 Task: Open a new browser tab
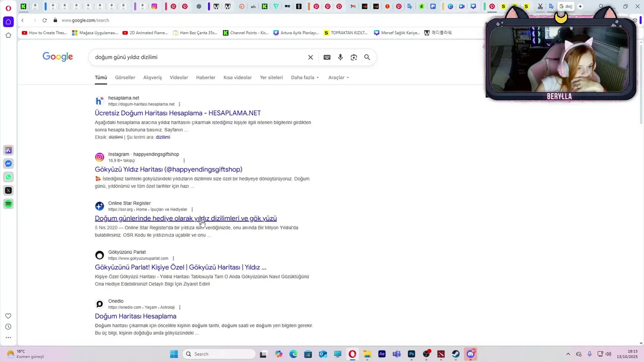pyautogui.click(x=580, y=7)
